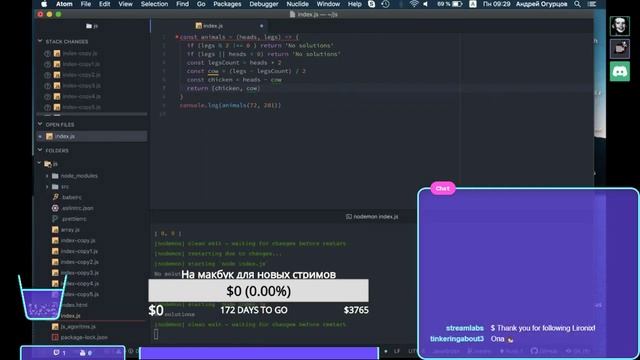
Task: Click the user name in the menu bar
Action: tap(542, 4)
